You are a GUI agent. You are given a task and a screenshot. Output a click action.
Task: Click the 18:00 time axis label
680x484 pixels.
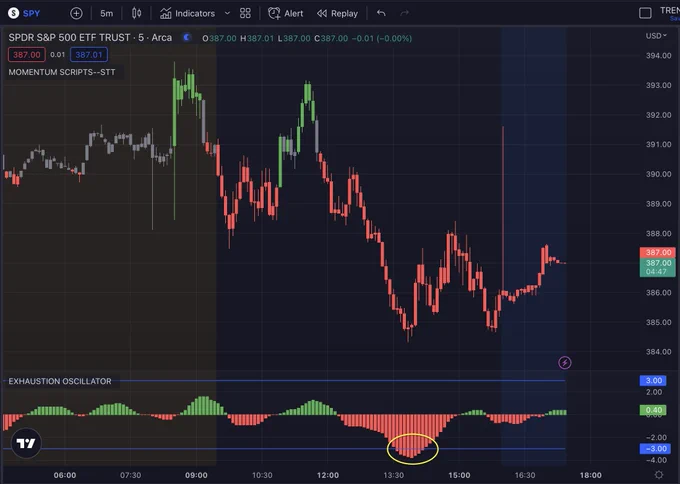(591, 475)
